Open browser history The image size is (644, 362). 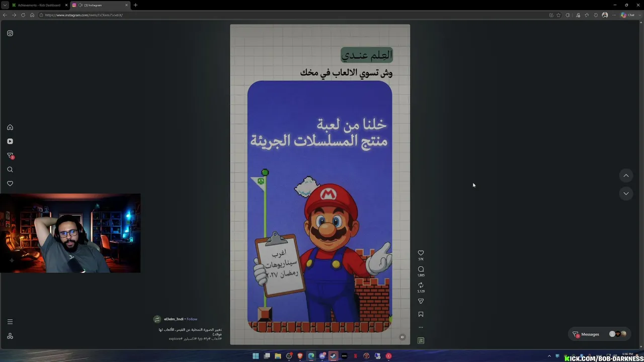pos(596,15)
